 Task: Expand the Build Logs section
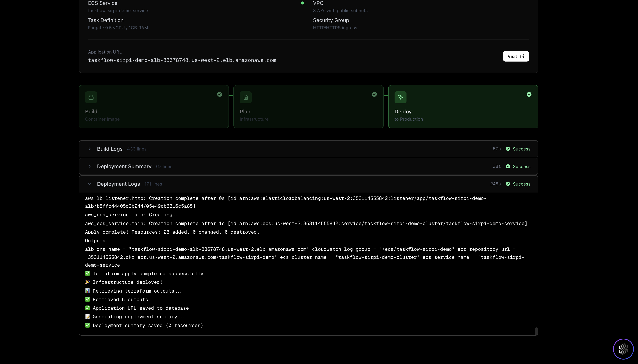tap(89, 149)
